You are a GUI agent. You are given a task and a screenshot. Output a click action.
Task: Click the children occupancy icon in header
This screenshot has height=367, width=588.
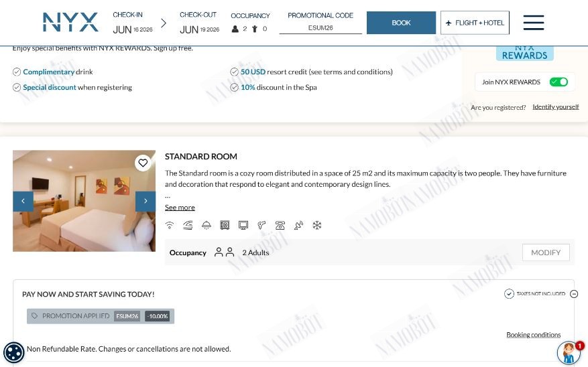pos(255,29)
